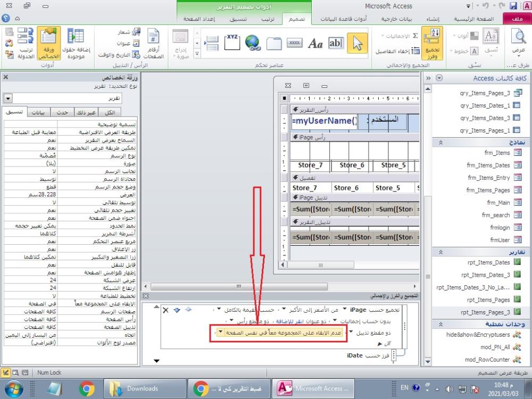
Task: Move iPage group down with blue arrow
Action: pyautogui.click(x=176, y=310)
